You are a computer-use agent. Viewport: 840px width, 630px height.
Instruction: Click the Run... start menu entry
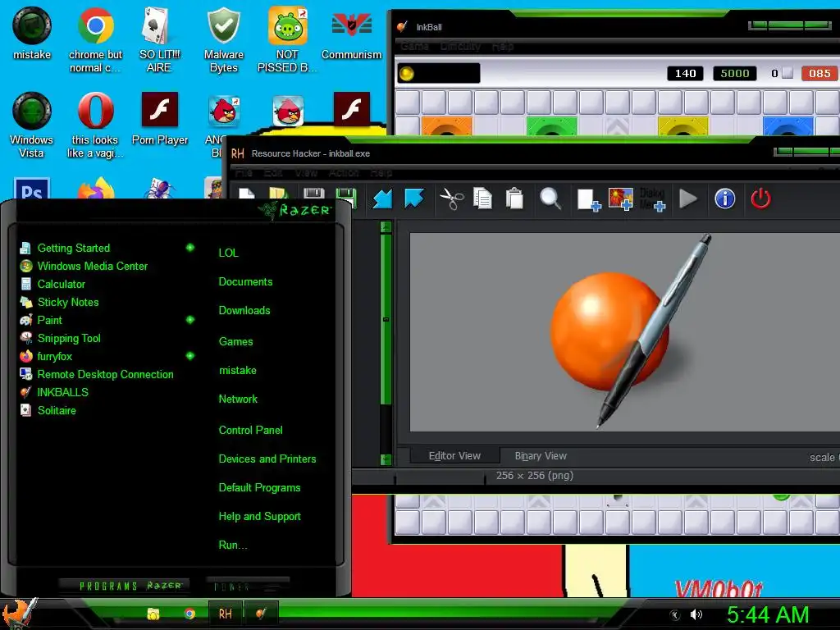(233, 545)
